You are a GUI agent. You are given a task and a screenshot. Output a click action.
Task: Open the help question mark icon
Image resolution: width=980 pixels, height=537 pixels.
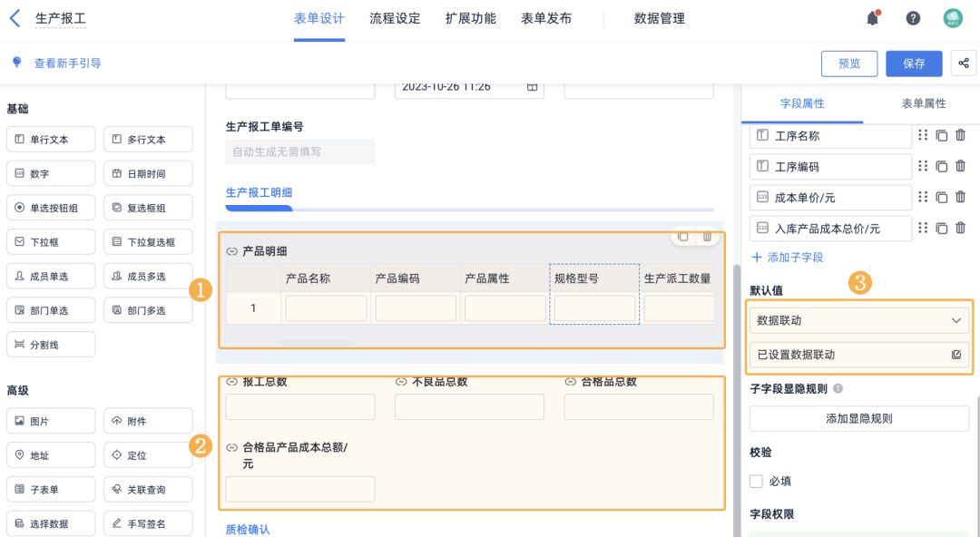(x=913, y=19)
